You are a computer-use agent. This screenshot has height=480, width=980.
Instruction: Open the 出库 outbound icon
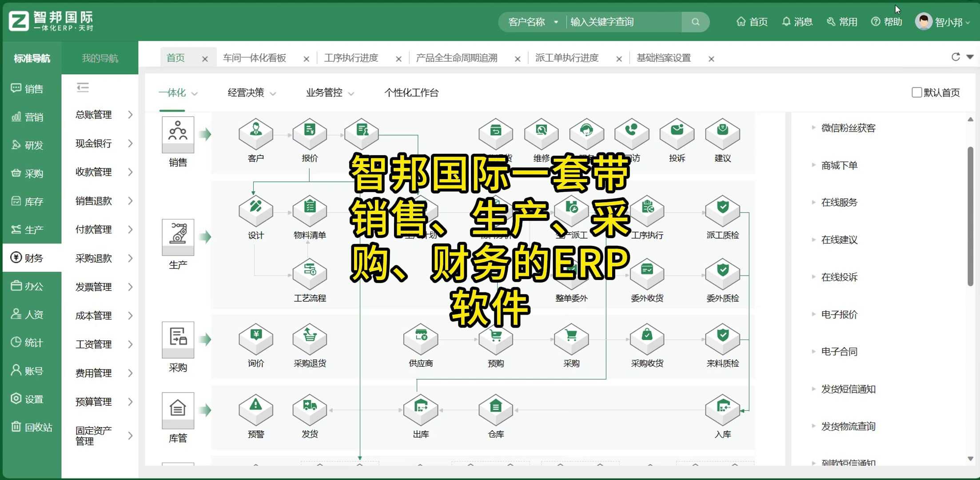[420, 410]
